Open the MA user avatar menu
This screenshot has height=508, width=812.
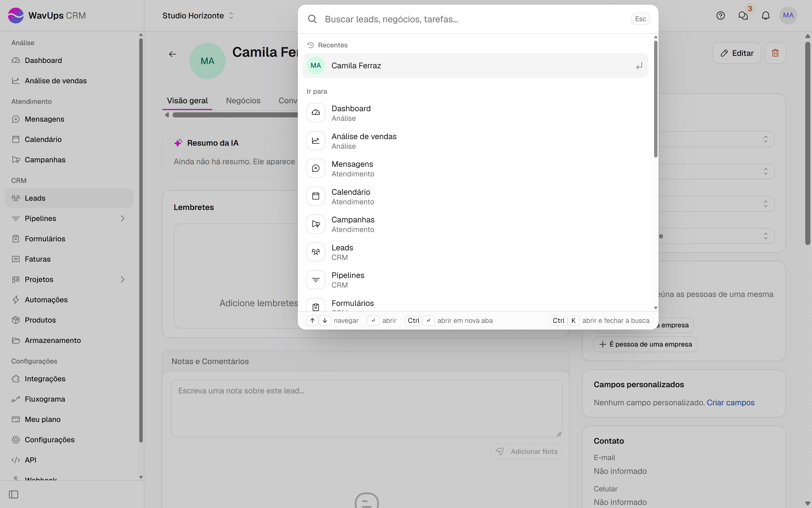788,16
